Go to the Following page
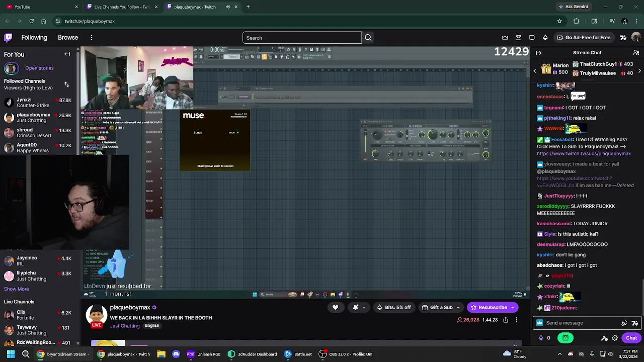Viewport: 644px width, 362px height. coord(34,38)
